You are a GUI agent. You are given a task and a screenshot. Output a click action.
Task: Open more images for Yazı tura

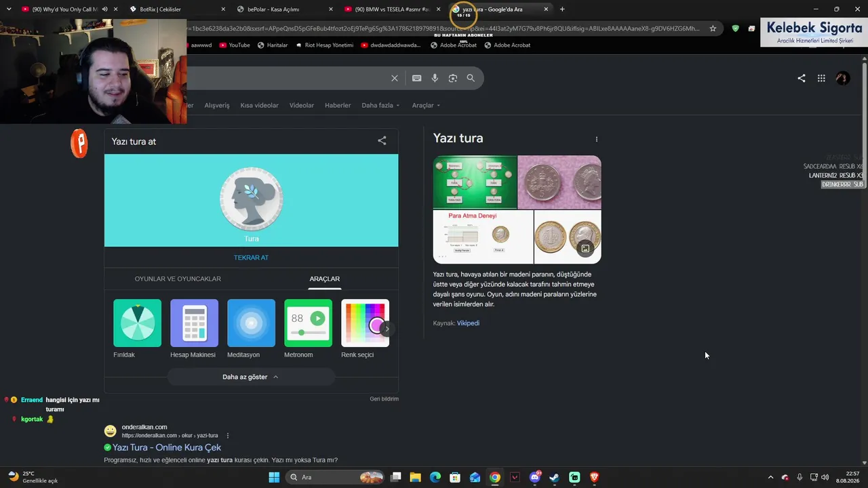pyautogui.click(x=585, y=248)
